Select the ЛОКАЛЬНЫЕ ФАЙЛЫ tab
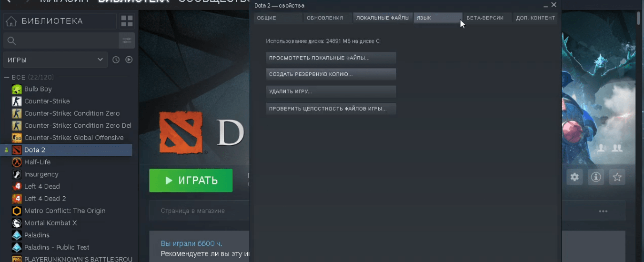This screenshot has height=262, width=644. point(382,18)
